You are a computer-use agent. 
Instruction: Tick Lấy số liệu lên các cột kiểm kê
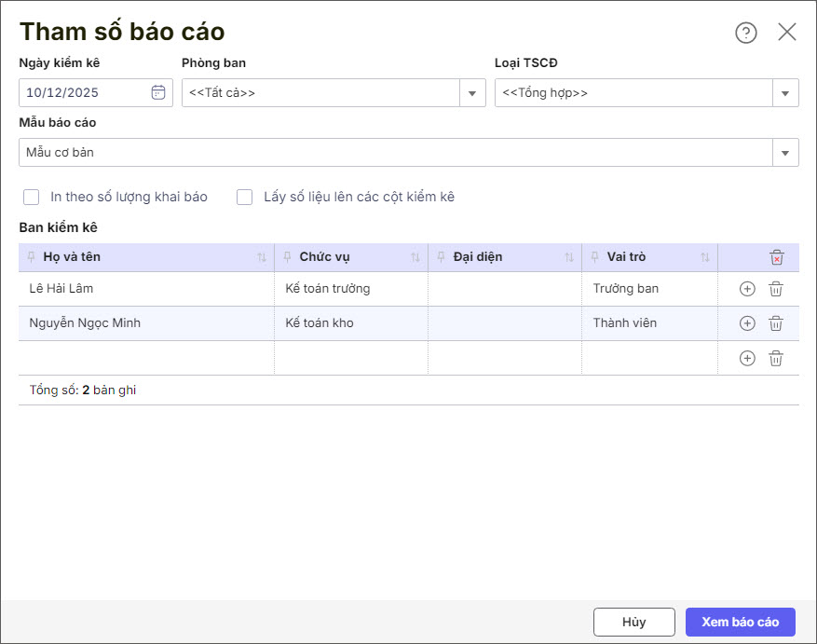pos(245,197)
